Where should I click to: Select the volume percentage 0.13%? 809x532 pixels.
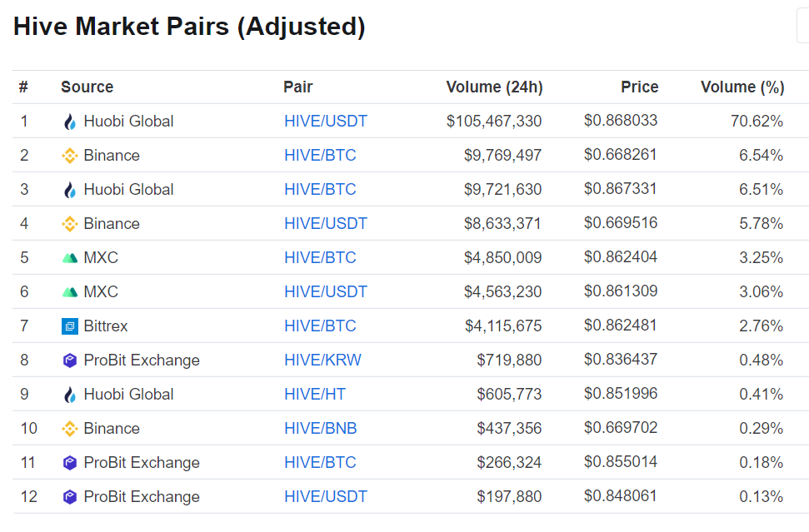click(761, 496)
